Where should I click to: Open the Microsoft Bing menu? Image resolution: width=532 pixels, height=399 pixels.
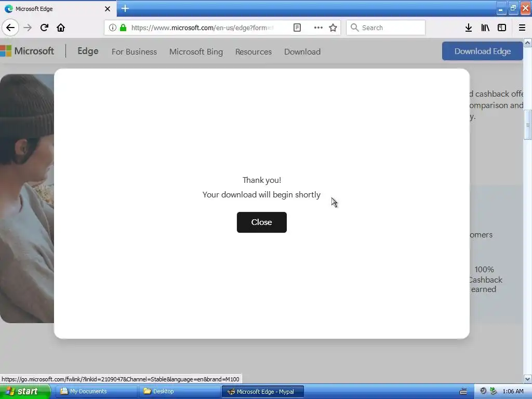tap(196, 51)
